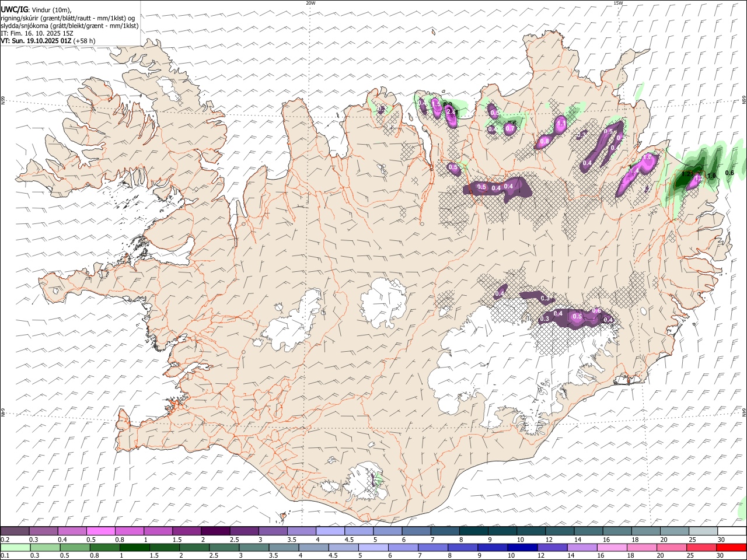Click the darkest purple swatch labeled 2
Screen dimensions: 747x560
click(215, 531)
